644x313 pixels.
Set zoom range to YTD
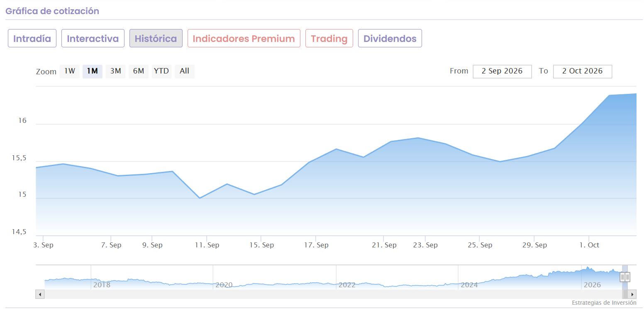coord(161,71)
